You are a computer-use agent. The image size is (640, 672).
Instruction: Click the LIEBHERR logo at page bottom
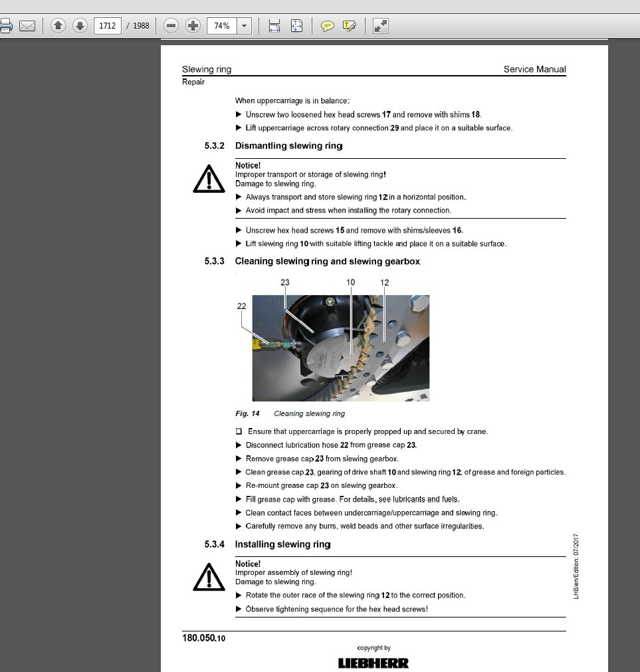click(373, 663)
